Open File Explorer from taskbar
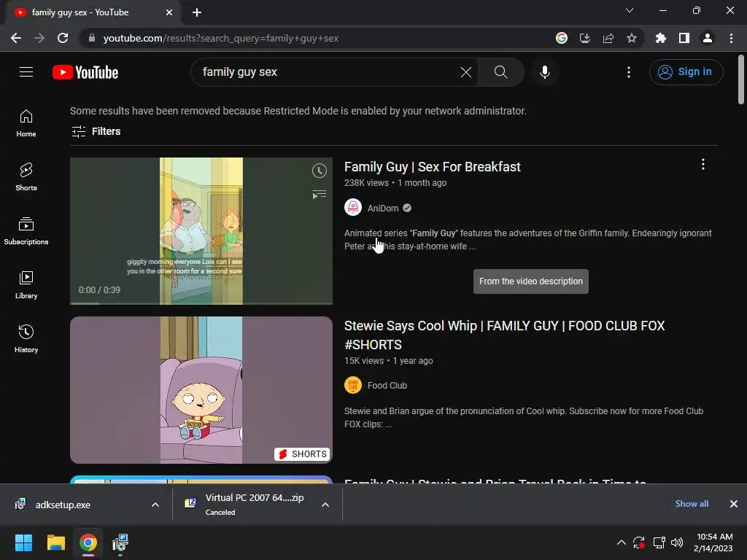This screenshot has height=560, width=747. coord(55,542)
